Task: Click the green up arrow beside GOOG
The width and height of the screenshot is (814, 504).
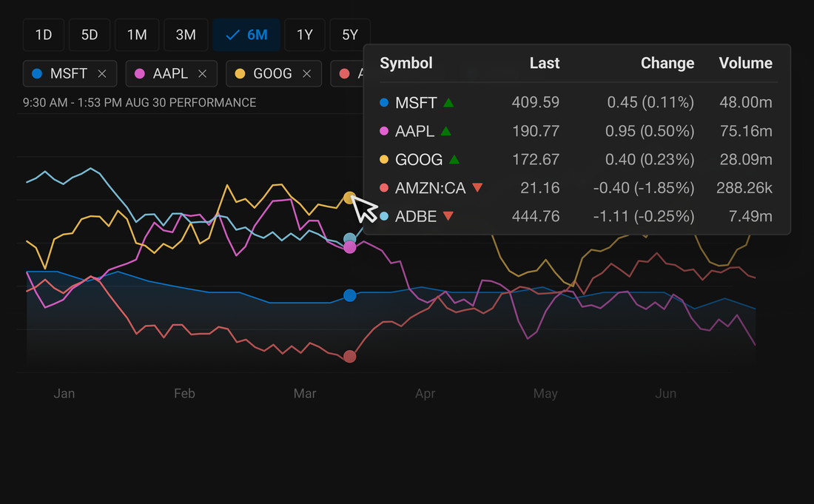Action: click(x=454, y=159)
